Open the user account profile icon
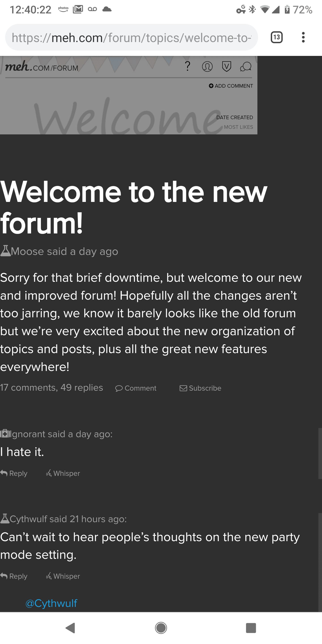Image resolution: width=322 pixels, height=644 pixels. pyautogui.click(x=207, y=67)
